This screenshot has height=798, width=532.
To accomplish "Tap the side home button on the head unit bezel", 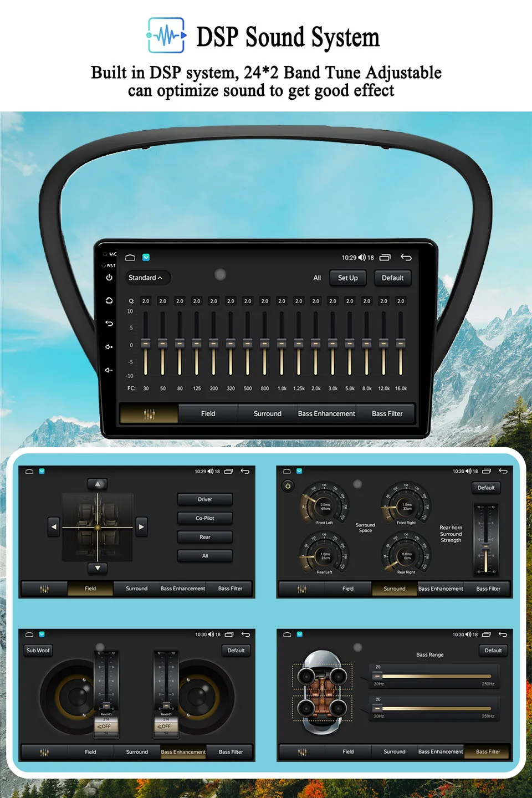I will pyautogui.click(x=109, y=300).
